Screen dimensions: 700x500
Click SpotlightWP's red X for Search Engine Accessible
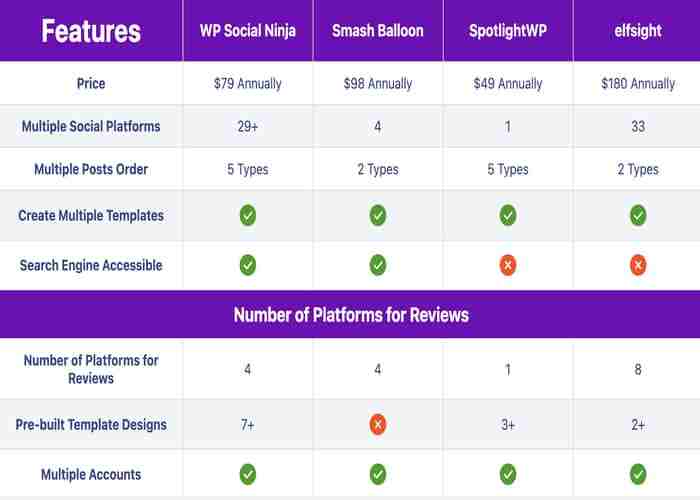[x=508, y=265]
